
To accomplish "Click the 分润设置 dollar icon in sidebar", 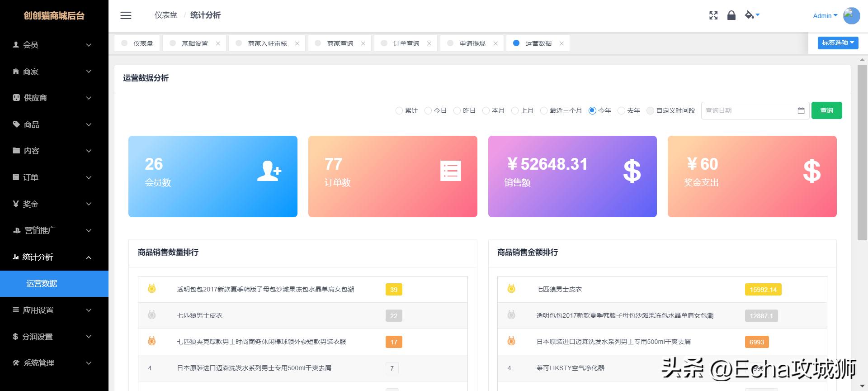I will [15, 336].
